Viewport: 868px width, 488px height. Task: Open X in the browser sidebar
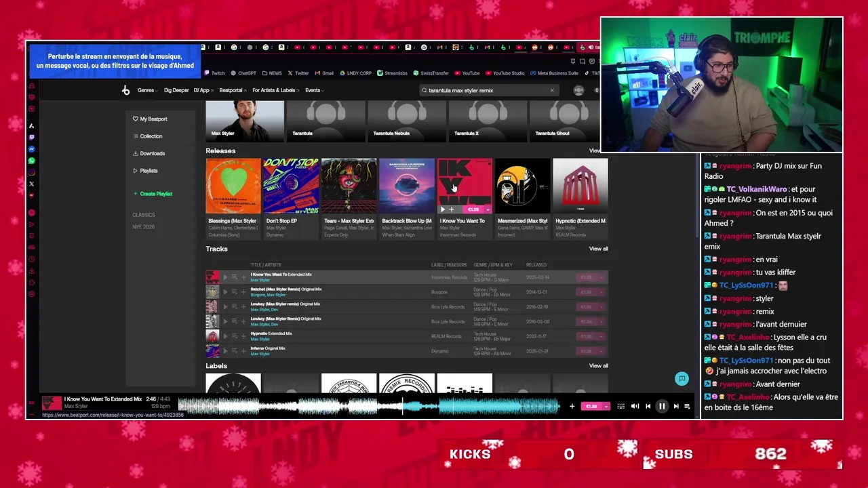click(31, 184)
